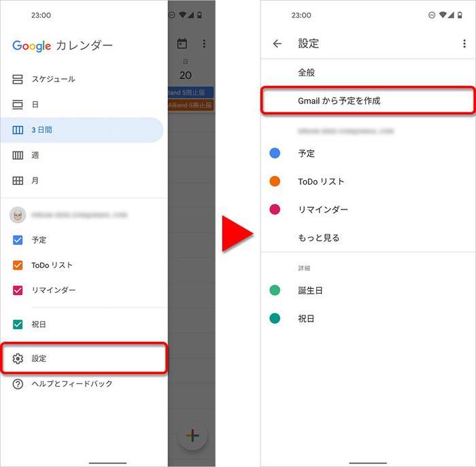This screenshot has height=467, width=476.
Task: Tap the Google カレンダー title
Action: coord(63,46)
